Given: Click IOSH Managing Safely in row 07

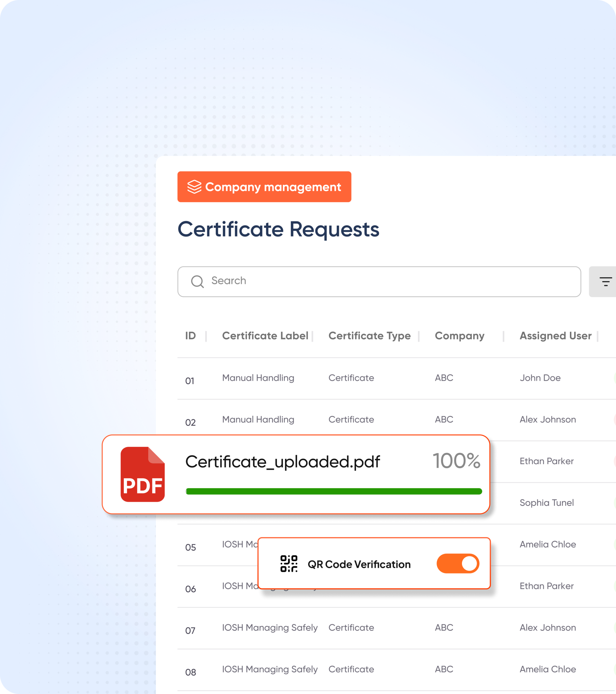Looking at the screenshot, I should (270, 628).
